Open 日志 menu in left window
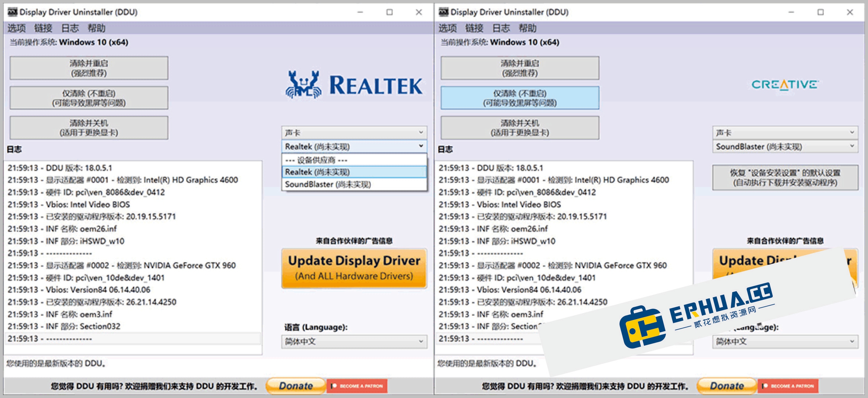Viewport: 868px width, 398px height. pyautogui.click(x=70, y=28)
